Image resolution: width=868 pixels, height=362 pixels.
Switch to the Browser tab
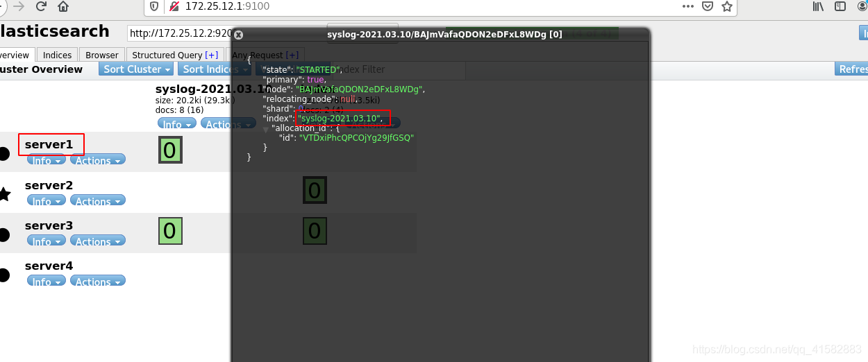coord(102,55)
